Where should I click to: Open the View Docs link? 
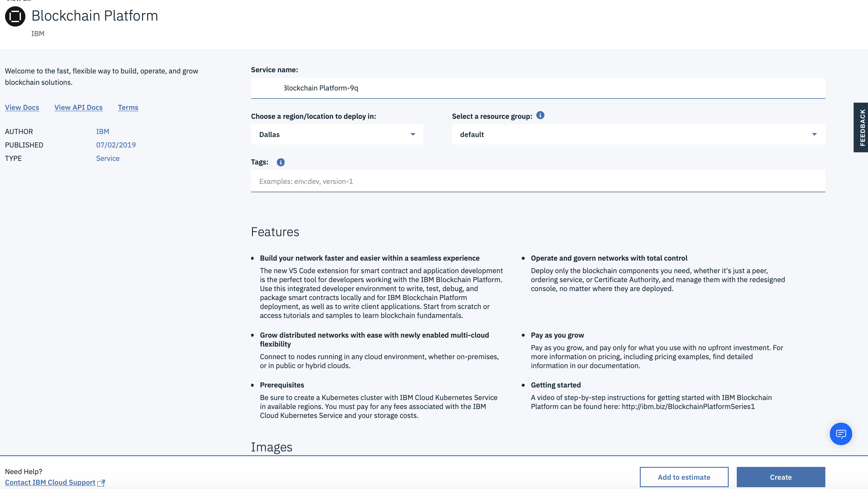[x=22, y=107]
